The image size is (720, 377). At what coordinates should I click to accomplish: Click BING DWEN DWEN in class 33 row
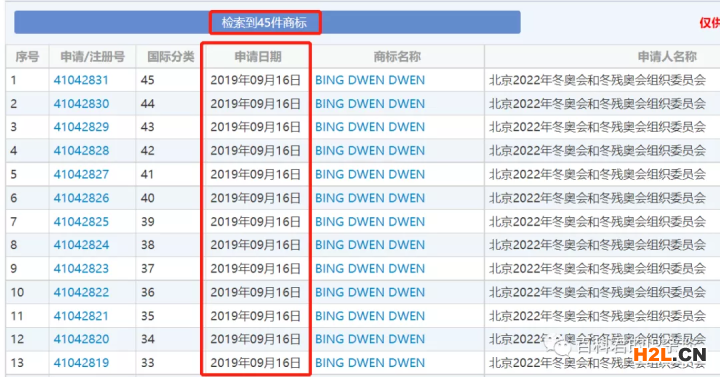pos(370,363)
